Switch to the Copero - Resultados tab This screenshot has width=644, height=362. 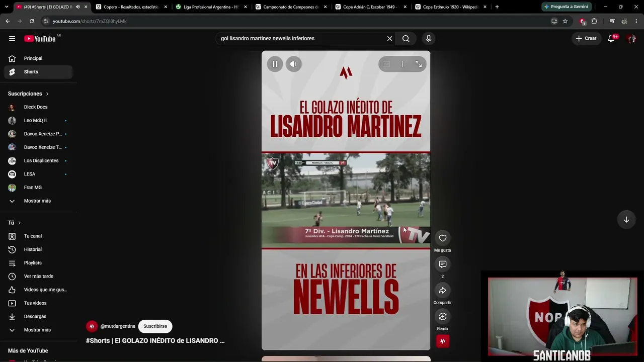(x=131, y=7)
